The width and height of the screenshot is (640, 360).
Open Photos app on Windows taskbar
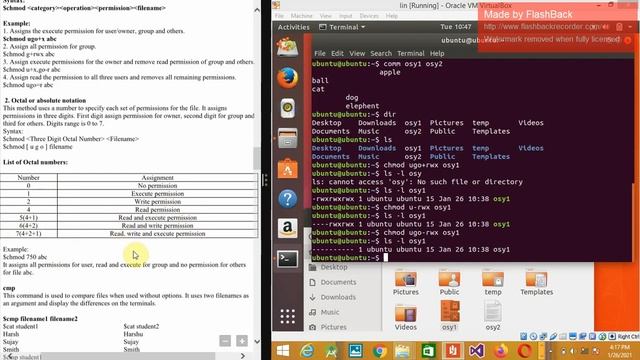[355, 351]
